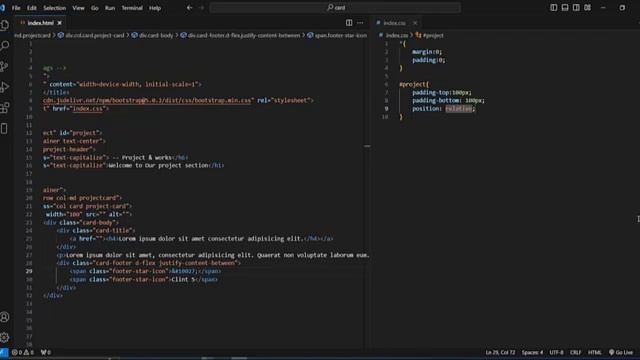Viewport: 640px width, 360px height.
Task: Click the command center search box
Action: 335,8
